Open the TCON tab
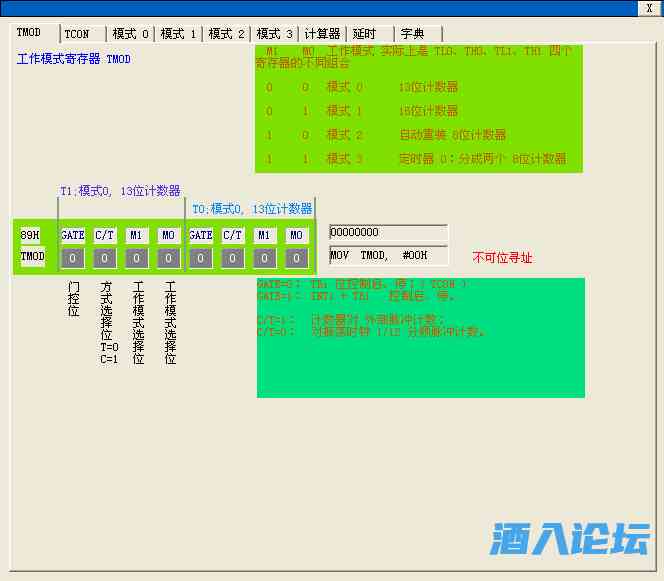The width and height of the screenshot is (664, 581). (x=83, y=34)
